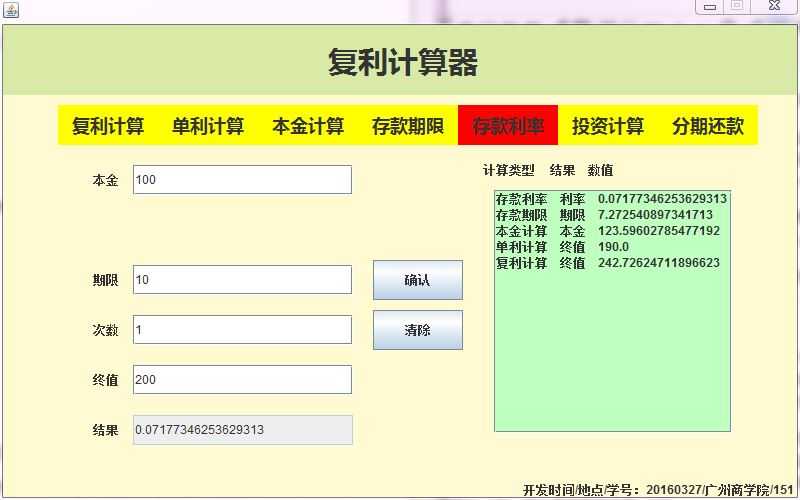The width and height of the screenshot is (800, 500).
Task: Click the 确认 button
Action: [418, 280]
